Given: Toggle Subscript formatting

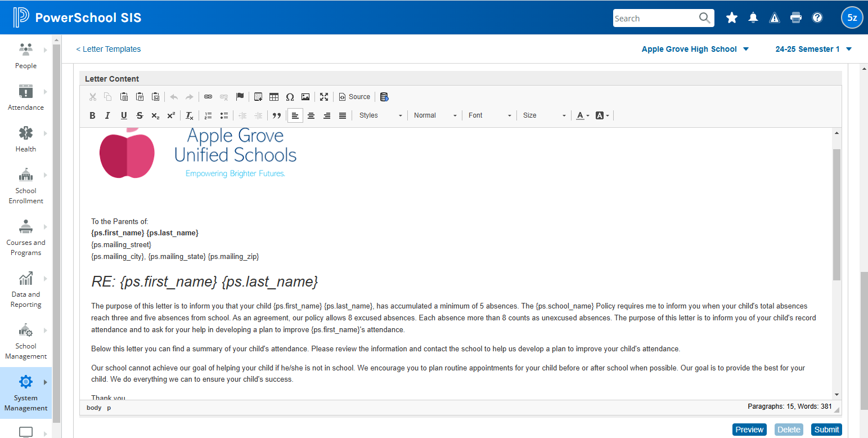Looking at the screenshot, I should click(155, 115).
